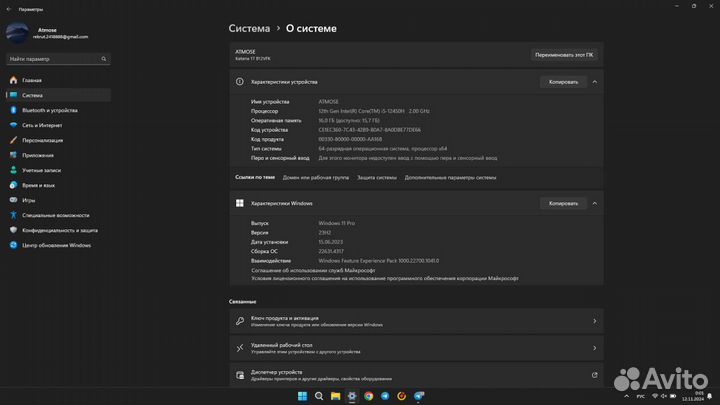Click the Диспетчер устройств icon
The height and width of the screenshot is (405, 720).
pyautogui.click(x=240, y=375)
